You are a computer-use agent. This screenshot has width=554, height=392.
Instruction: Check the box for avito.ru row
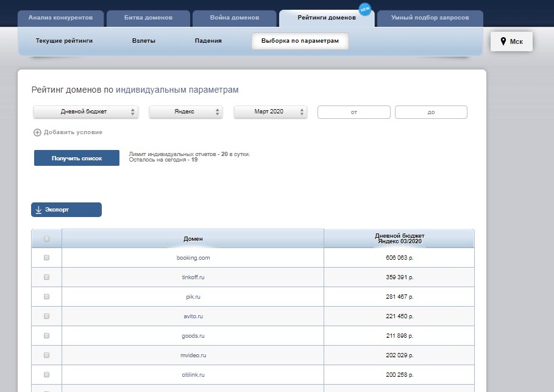46,316
